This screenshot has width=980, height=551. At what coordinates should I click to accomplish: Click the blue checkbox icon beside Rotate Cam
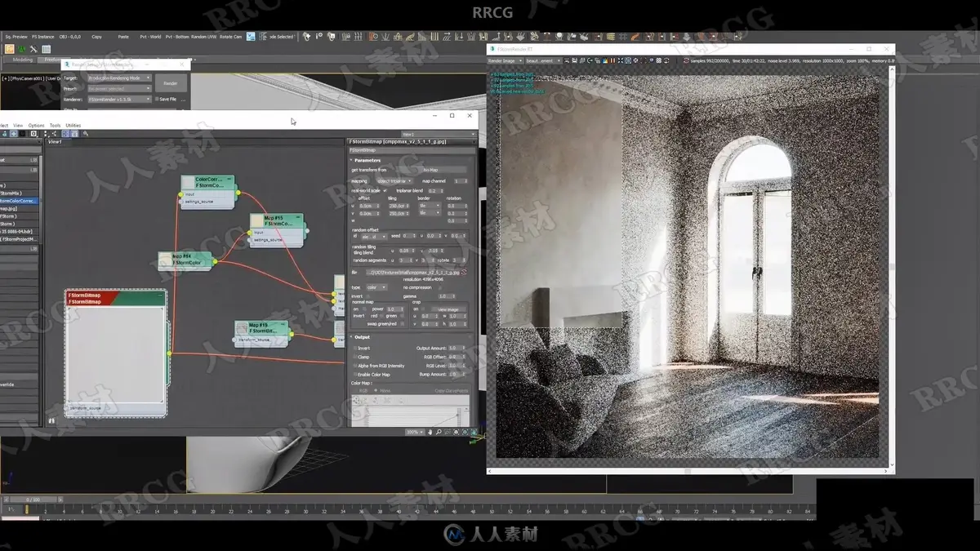pos(251,37)
